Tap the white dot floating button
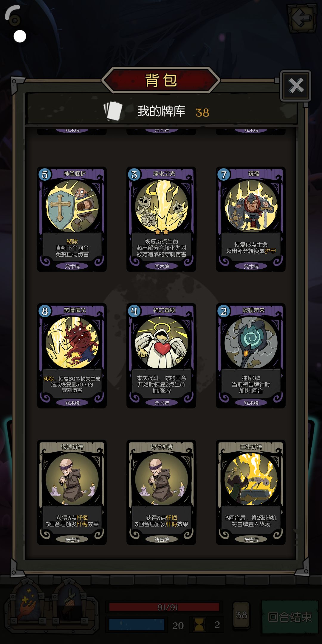Viewport: 322px width, 644px height. coord(20,36)
